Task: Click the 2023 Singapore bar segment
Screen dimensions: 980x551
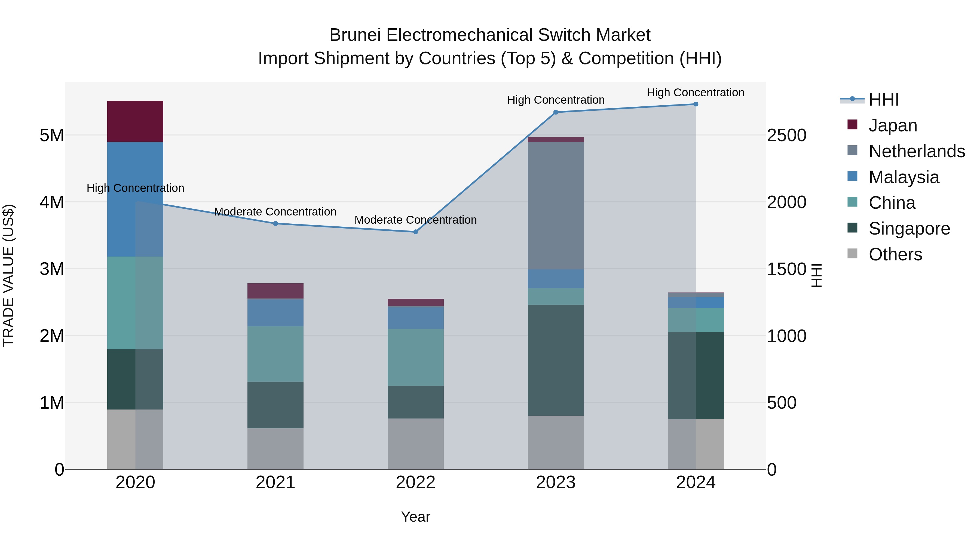Action: pos(556,361)
